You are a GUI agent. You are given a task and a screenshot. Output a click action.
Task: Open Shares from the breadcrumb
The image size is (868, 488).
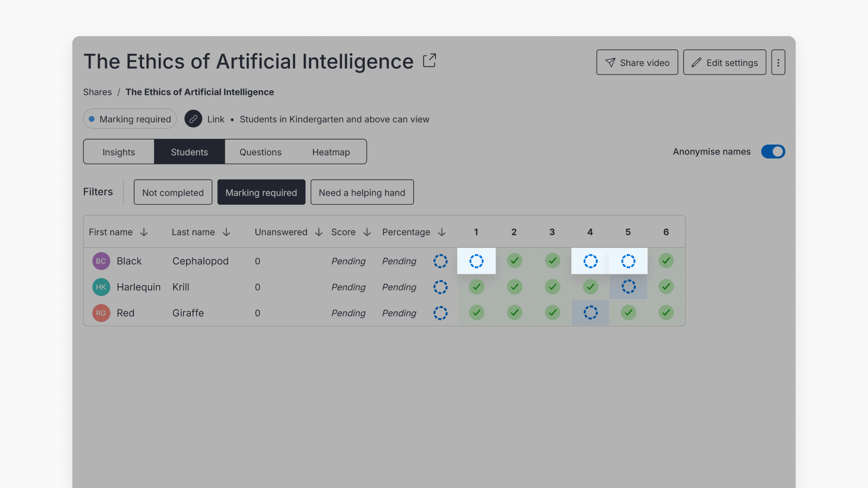[x=97, y=92]
